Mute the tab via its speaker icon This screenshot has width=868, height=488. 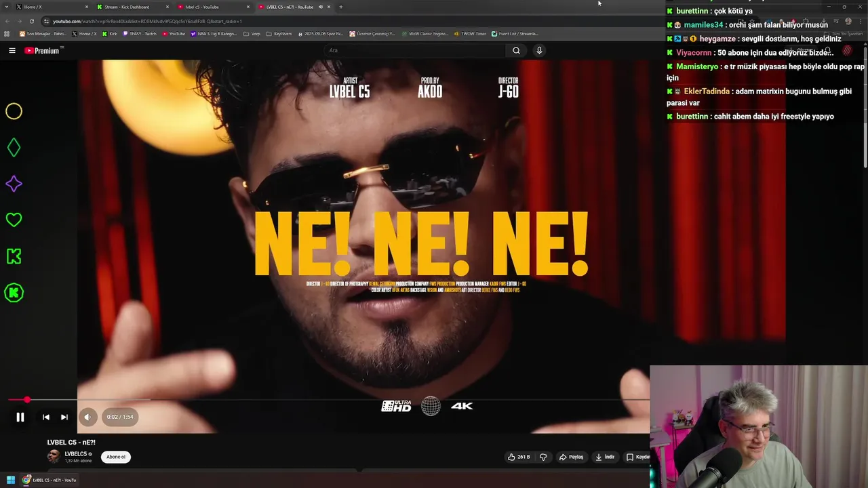[321, 7]
